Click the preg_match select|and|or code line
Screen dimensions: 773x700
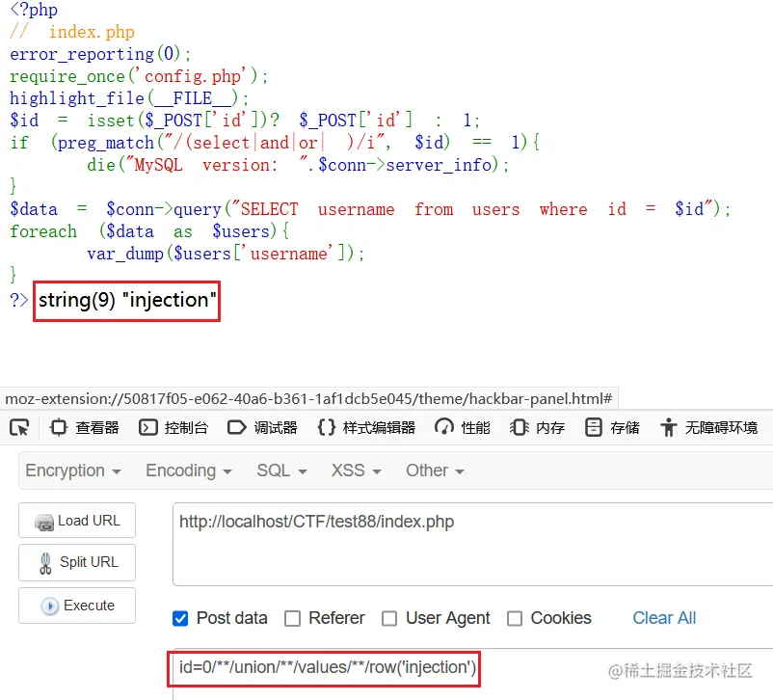[x=275, y=143]
